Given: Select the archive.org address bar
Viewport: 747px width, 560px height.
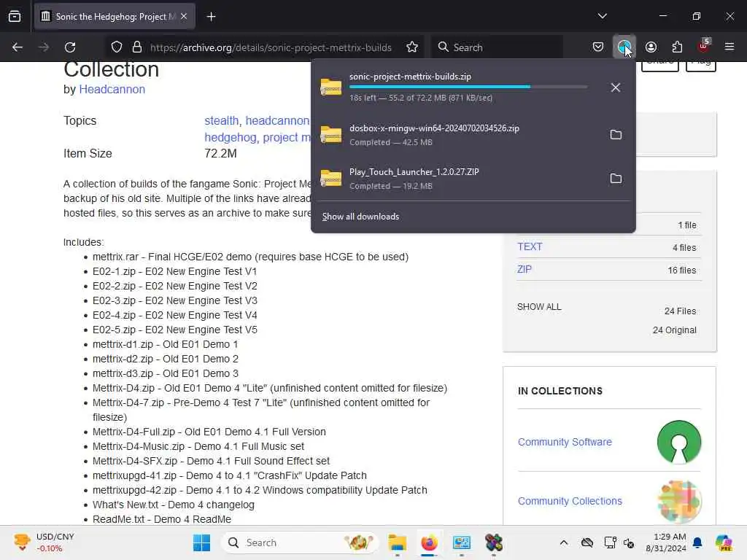Looking at the screenshot, I should pyautogui.click(x=271, y=47).
